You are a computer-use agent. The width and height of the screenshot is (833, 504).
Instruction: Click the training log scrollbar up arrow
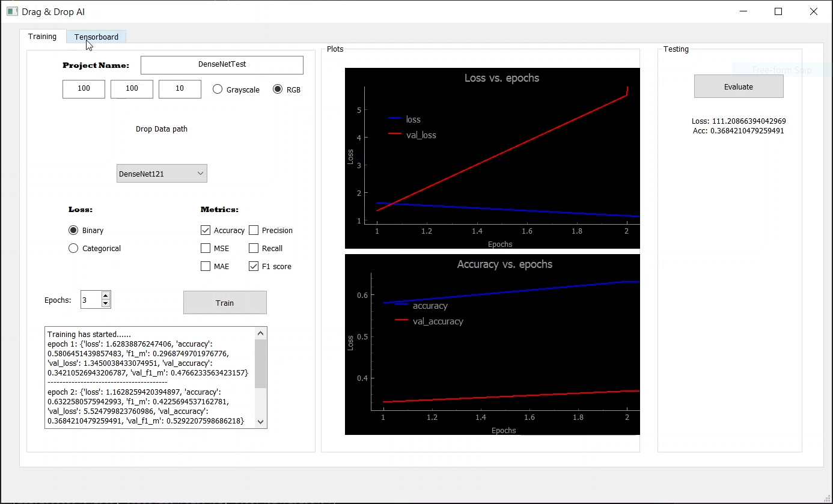pyautogui.click(x=260, y=333)
